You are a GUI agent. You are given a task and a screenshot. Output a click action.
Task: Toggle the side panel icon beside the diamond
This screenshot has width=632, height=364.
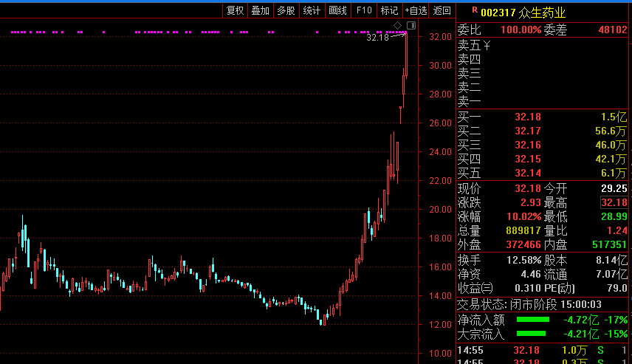(411, 26)
